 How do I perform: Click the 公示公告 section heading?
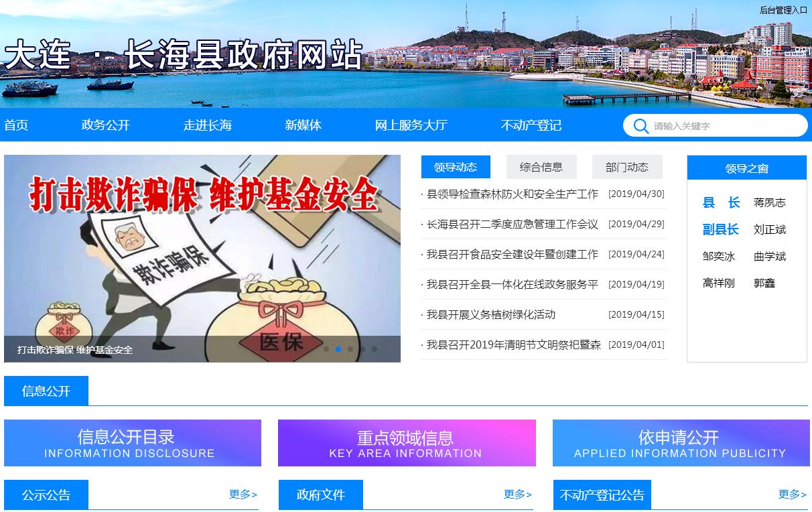pos(46,495)
